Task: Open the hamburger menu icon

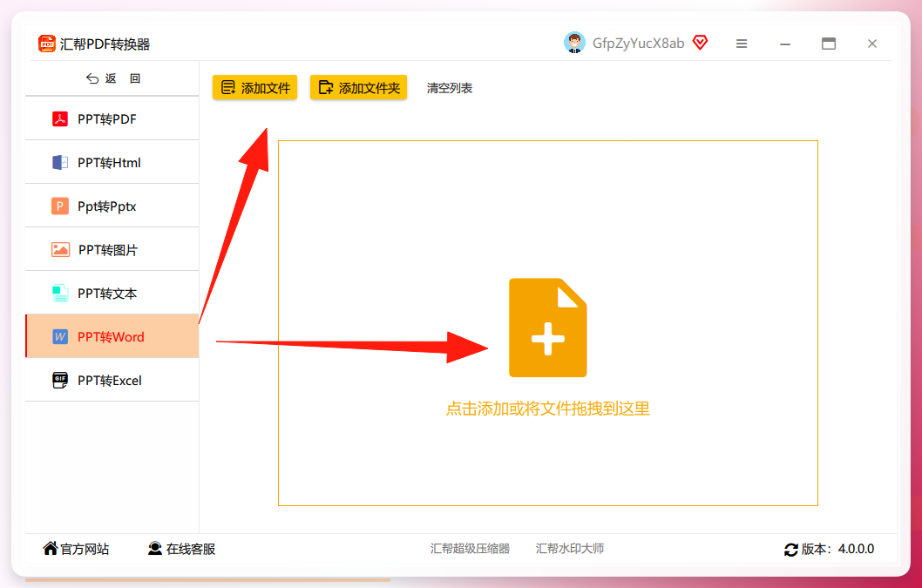Action: coord(742,44)
